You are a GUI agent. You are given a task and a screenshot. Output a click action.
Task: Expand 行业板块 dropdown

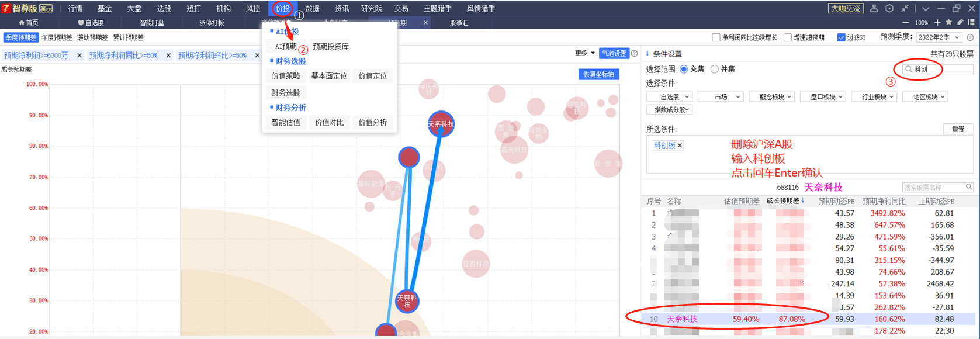[874, 97]
